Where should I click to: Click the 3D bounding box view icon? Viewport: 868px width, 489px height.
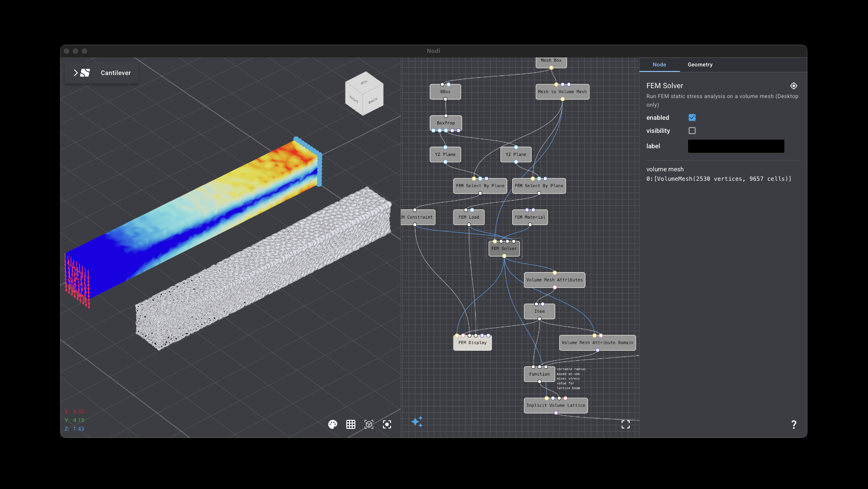click(x=369, y=424)
